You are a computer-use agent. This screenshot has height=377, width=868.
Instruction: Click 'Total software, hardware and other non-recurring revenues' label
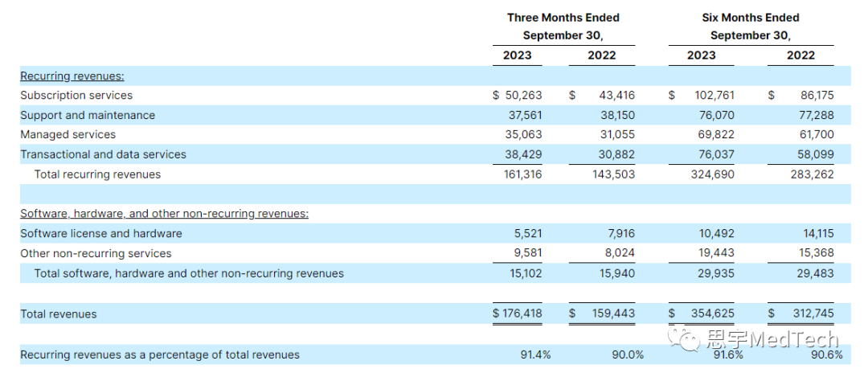point(189,273)
